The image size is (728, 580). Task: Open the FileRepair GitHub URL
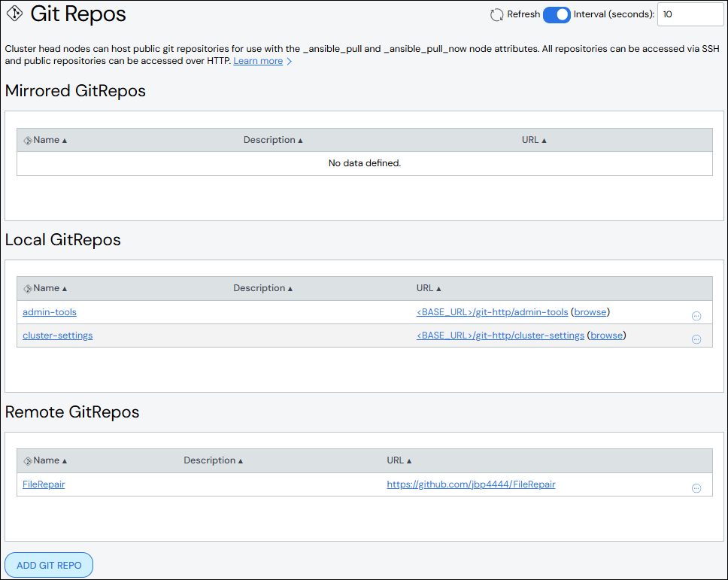(471, 484)
